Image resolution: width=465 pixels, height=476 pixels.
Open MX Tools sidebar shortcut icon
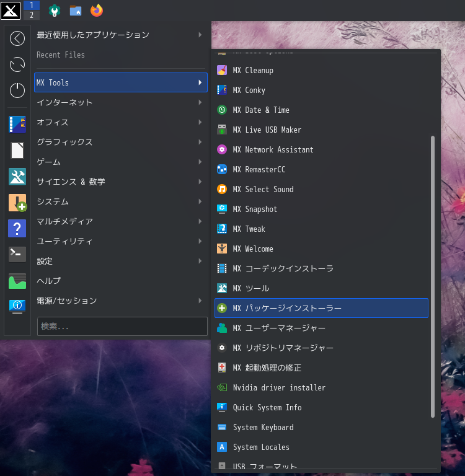(x=17, y=177)
